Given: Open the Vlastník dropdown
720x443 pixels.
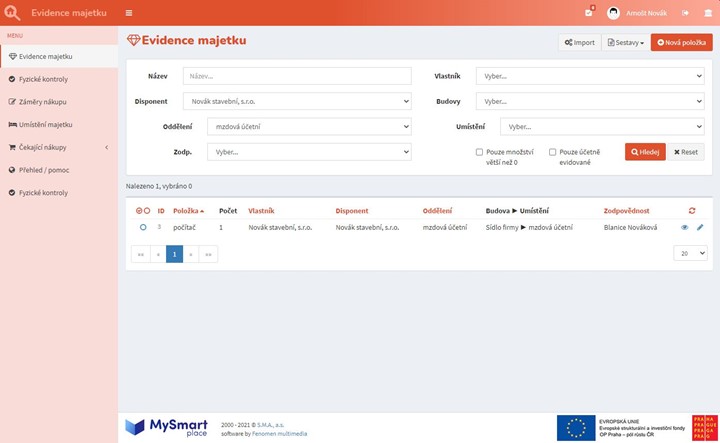Looking at the screenshot, I should (589, 76).
